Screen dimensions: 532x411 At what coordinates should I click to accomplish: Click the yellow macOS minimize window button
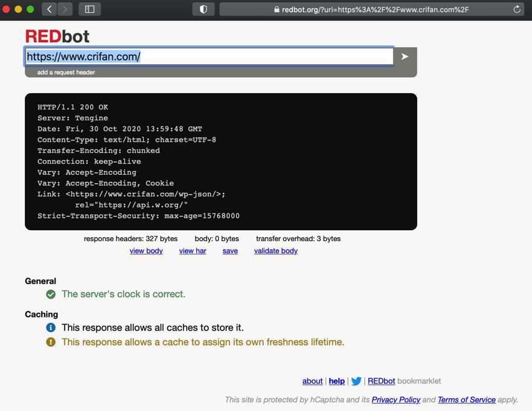click(x=18, y=9)
